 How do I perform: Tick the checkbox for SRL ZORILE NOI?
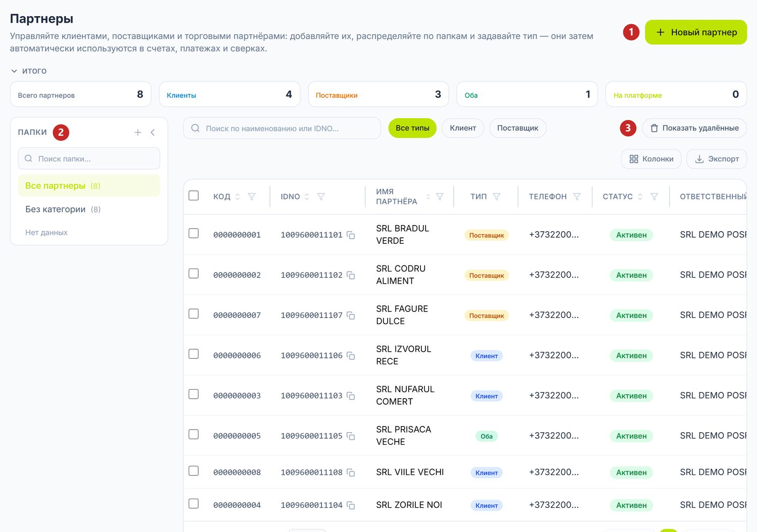click(194, 504)
